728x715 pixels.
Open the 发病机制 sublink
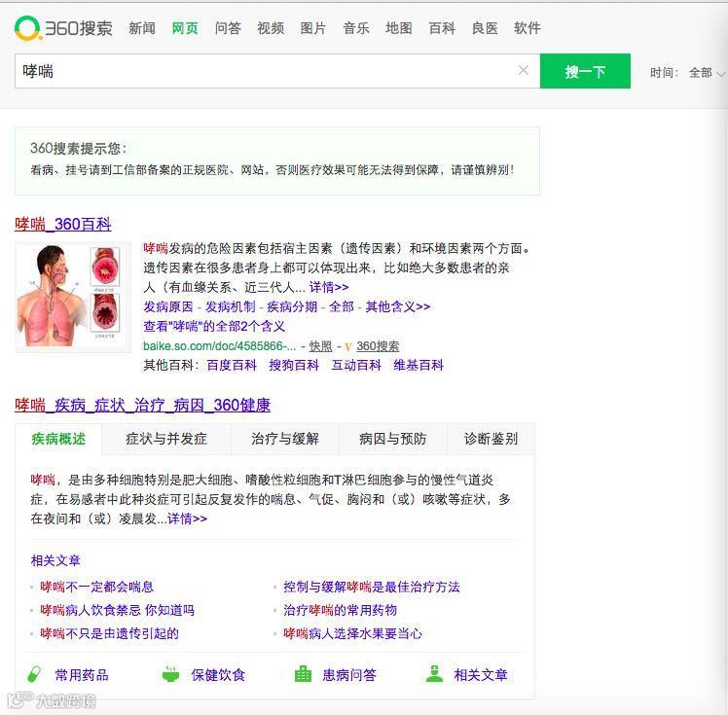pyautogui.click(x=231, y=306)
